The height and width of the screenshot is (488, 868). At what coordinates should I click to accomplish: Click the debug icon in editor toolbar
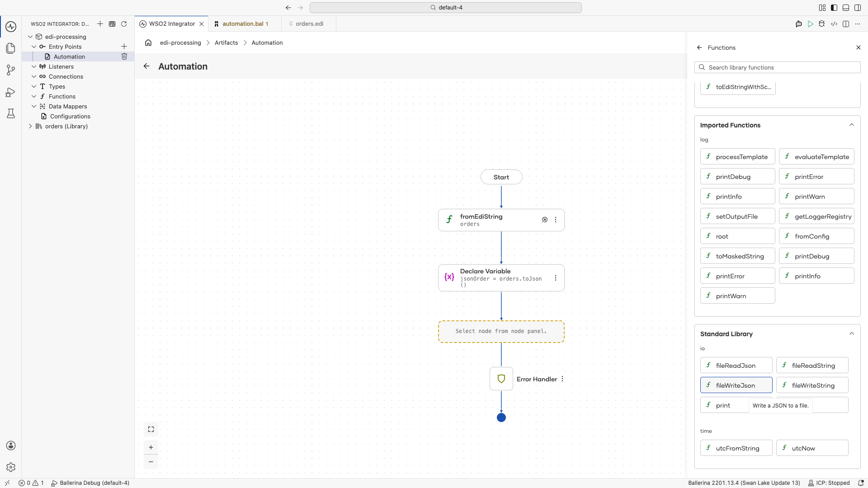tap(822, 24)
